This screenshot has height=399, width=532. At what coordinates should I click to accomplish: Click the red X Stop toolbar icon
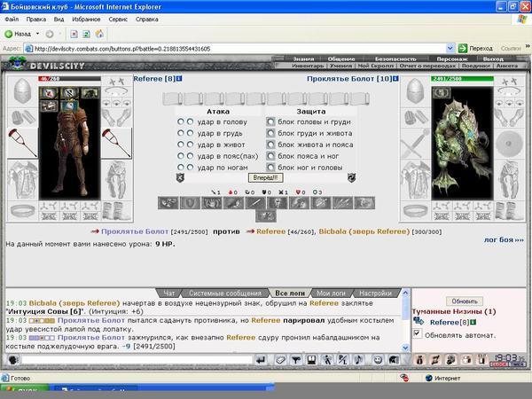[x=74, y=34]
